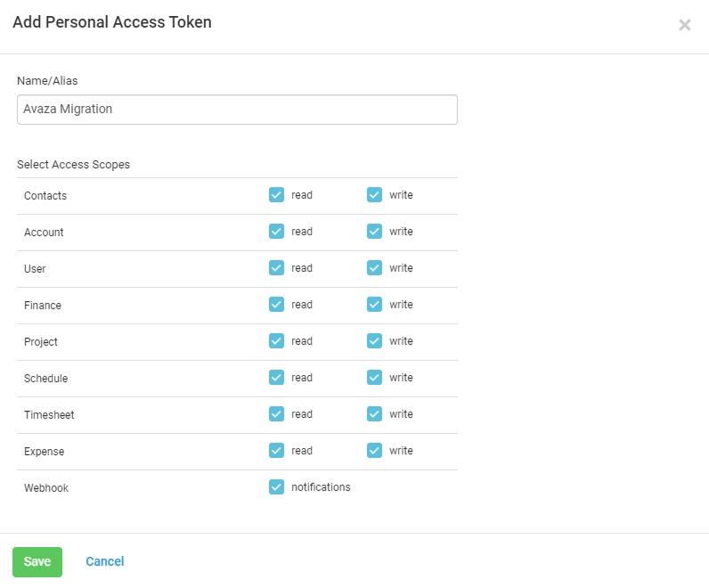Click the Name/Alias input field

pos(237,110)
